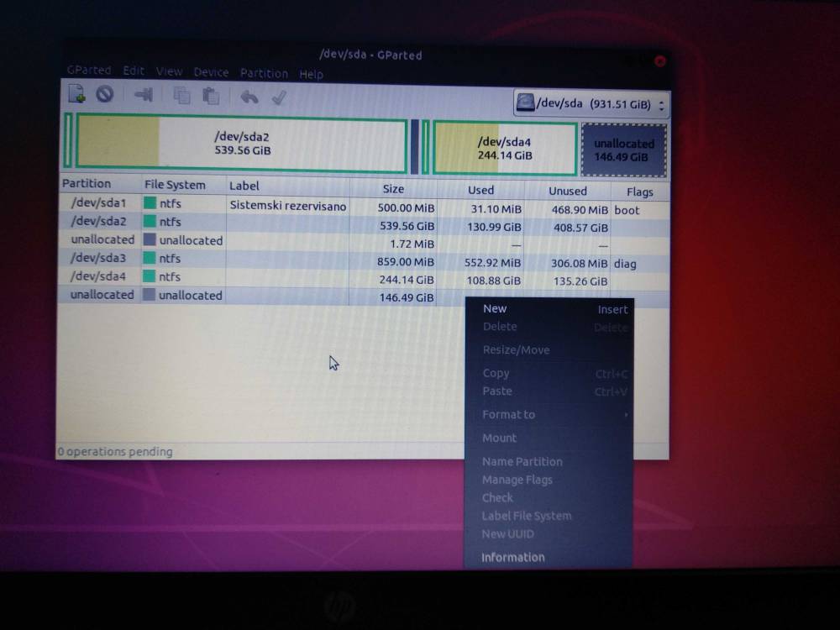Select the /dev/sda2 block in disk map
The width and height of the screenshot is (840, 630).
pyautogui.click(x=242, y=144)
